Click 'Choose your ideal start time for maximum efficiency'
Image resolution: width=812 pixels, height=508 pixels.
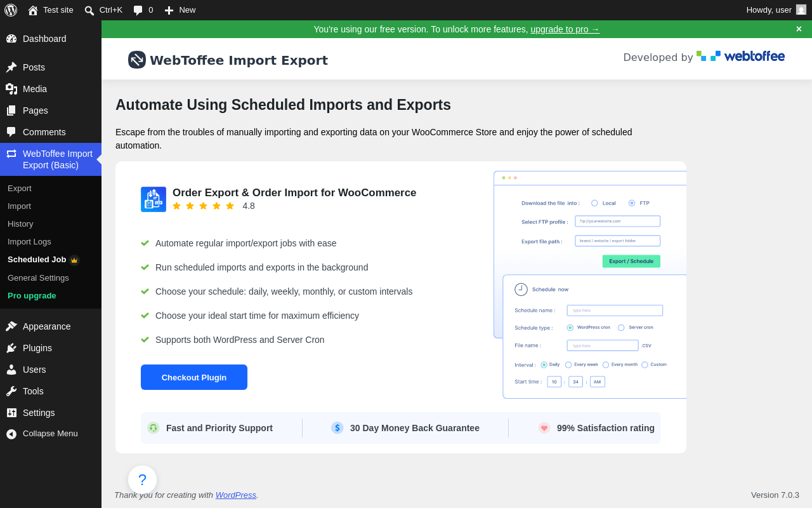(257, 316)
